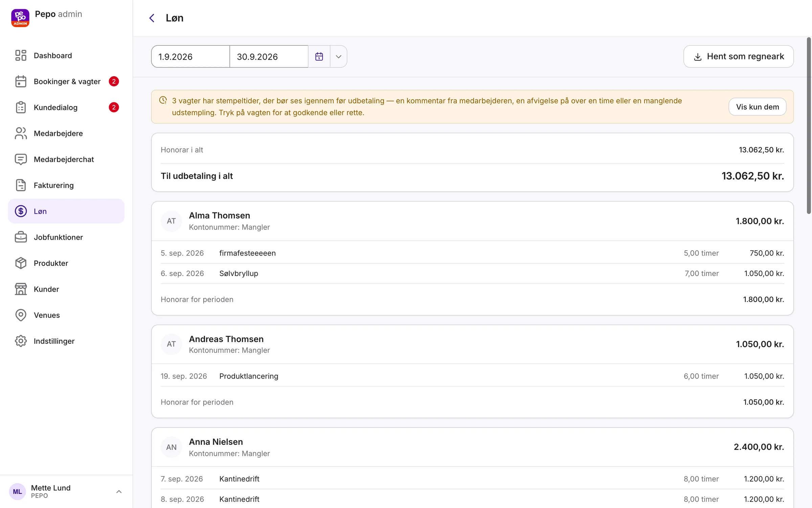This screenshot has width=812, height=508.
Task: Expand the Mette Lund user menu chevron
Action: click(x=119, y=491)
